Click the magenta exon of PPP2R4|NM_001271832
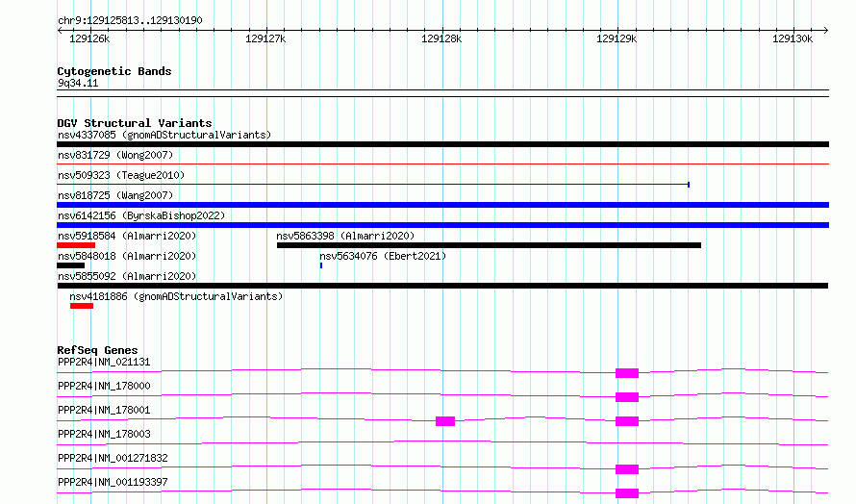The width and height of the screenshot is (856, 504). click(x=627, y=469)
